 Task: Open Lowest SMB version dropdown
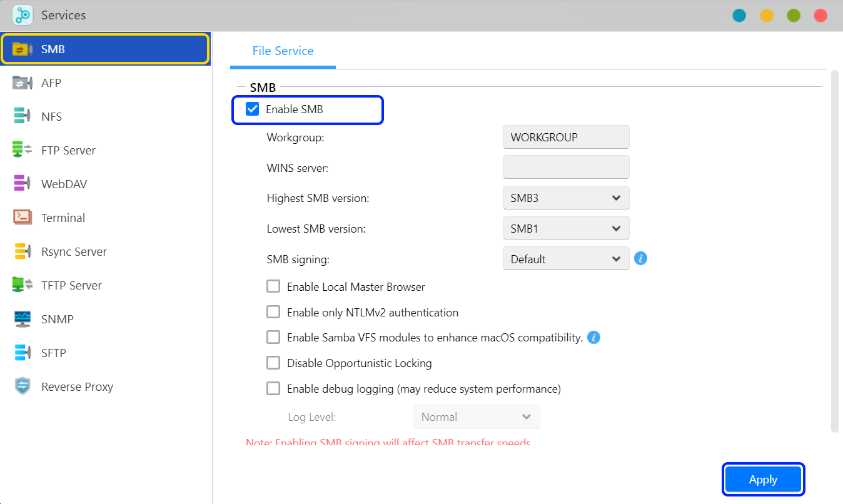[x=566, y=228]
